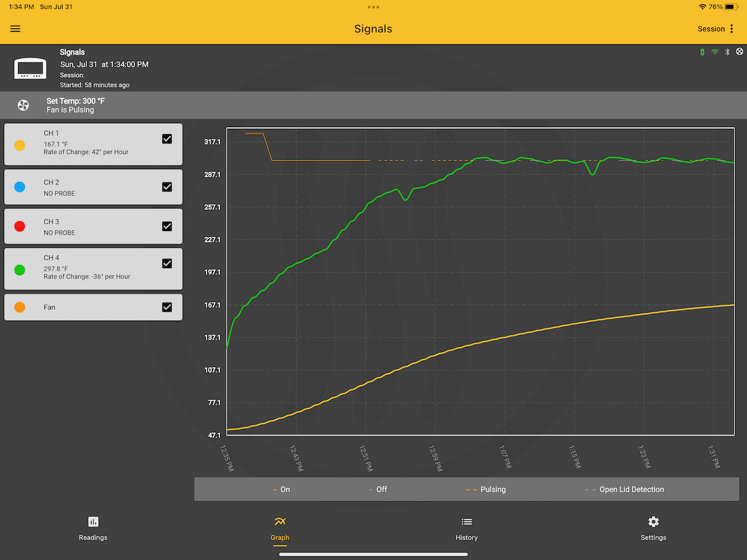This screenshot has width=747, height=560.
Task: Expand the three-dot multitasking control at top
Action: 373,7
